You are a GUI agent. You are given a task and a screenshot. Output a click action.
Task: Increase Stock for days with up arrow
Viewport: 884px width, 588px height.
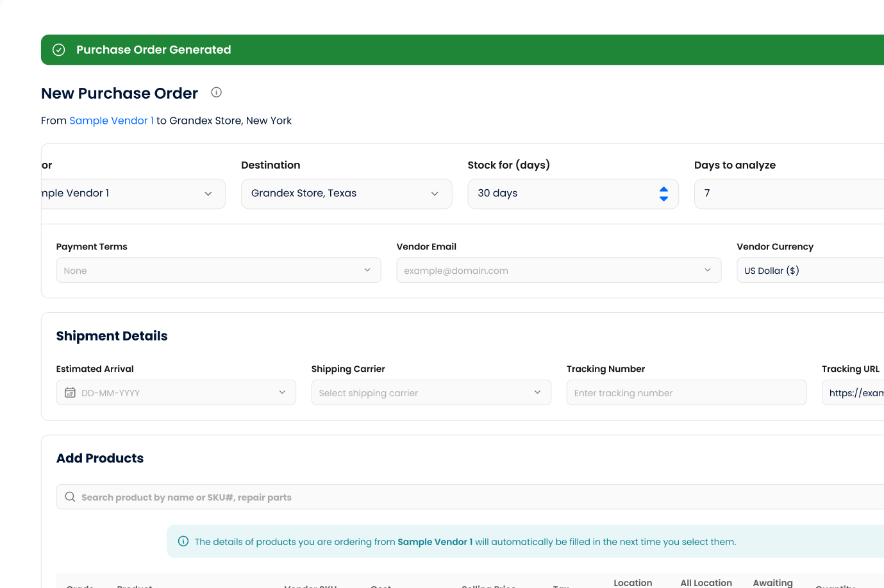point(663,189)
